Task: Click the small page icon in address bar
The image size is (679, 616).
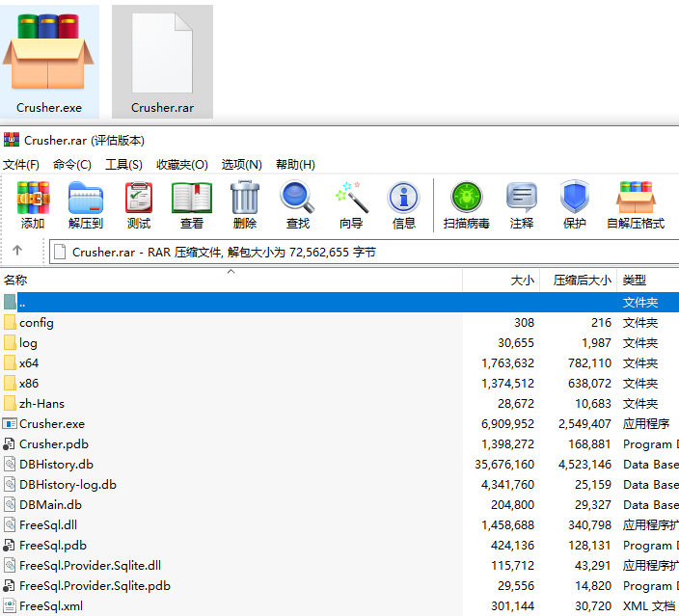Action: pos(60,252)
